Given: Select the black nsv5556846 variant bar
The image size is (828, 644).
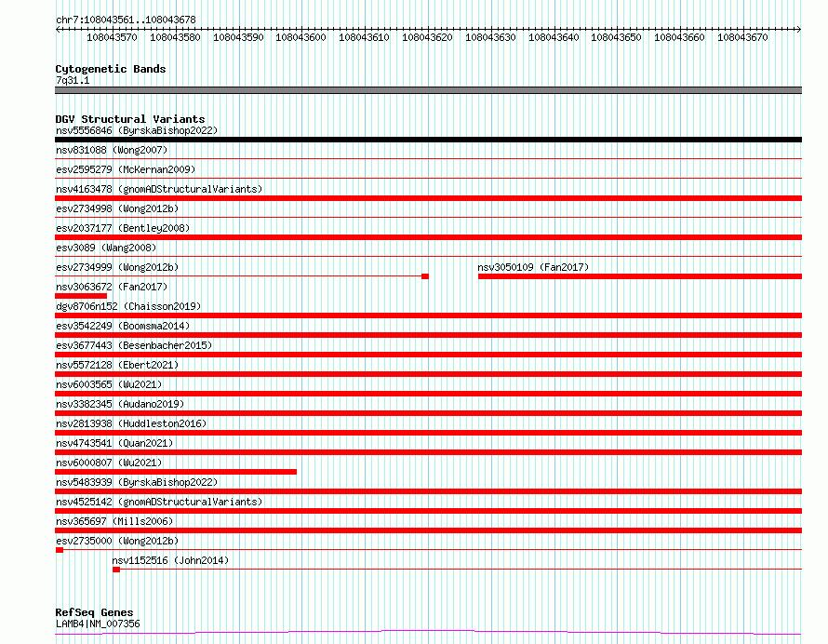Looking at the screenshot, I should (x=428, y=140).
